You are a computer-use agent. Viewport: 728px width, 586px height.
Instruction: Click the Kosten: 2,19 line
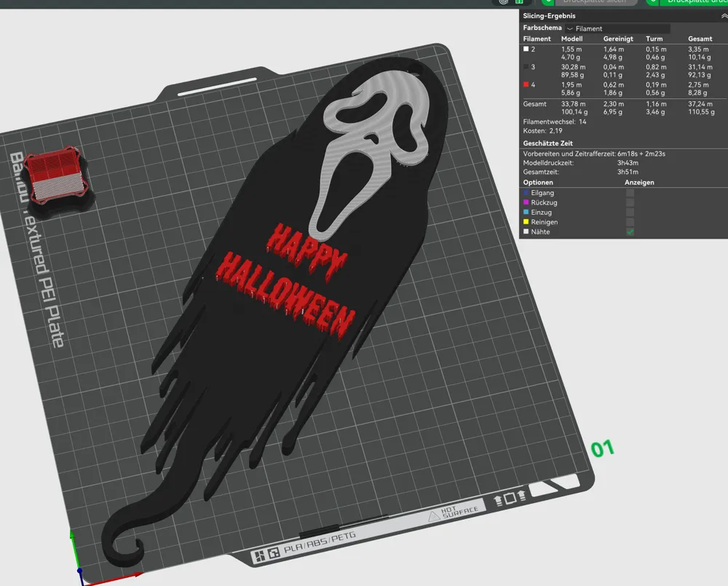(x=543, y=131)
